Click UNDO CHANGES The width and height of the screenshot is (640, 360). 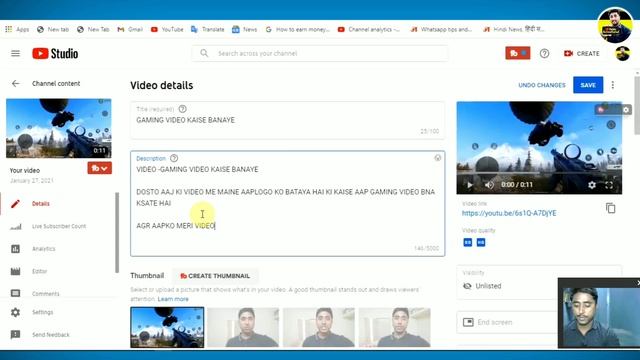pos(542,85)
